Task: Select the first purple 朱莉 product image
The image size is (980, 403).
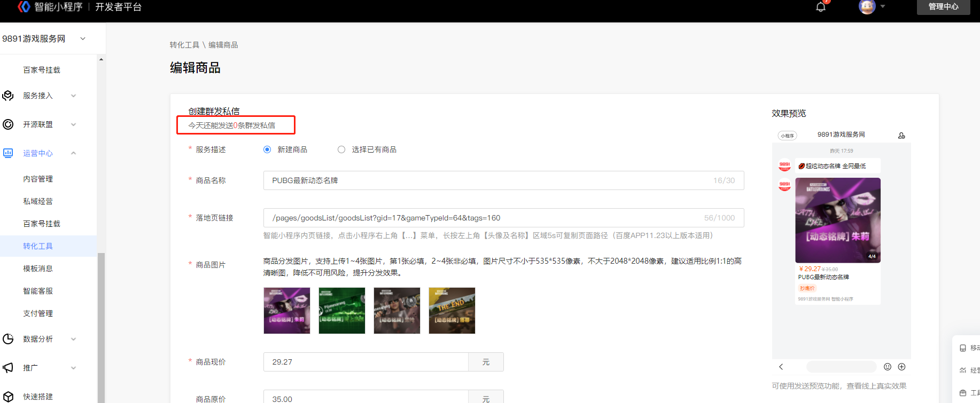Action: click(x=287, y=311)
